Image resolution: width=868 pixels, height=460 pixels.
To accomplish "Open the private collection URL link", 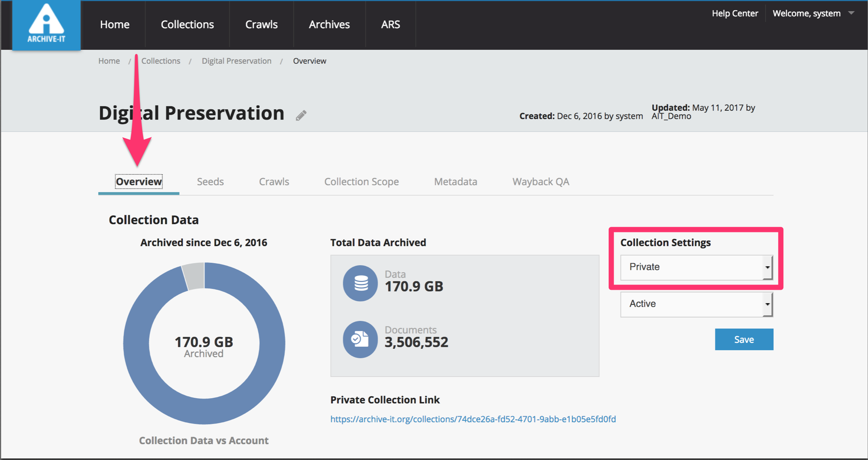I will [x=473, y=419].
